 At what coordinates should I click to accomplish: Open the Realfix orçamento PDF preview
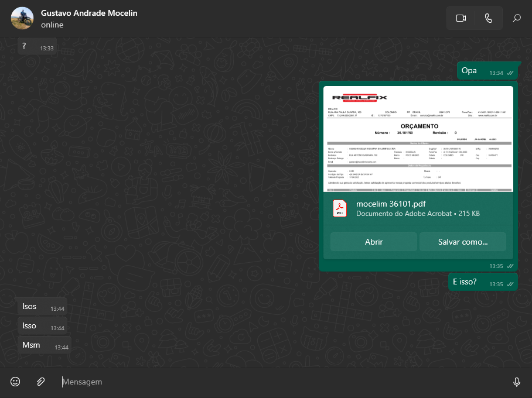(x=419, y=139)
